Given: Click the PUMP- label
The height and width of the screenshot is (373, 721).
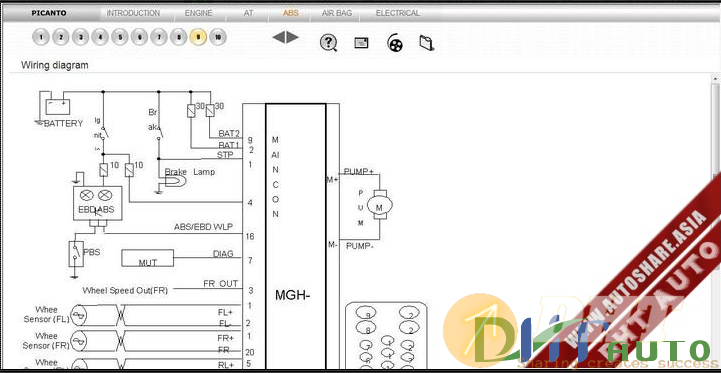Looking at the screenshot, I should coord(359,246).
